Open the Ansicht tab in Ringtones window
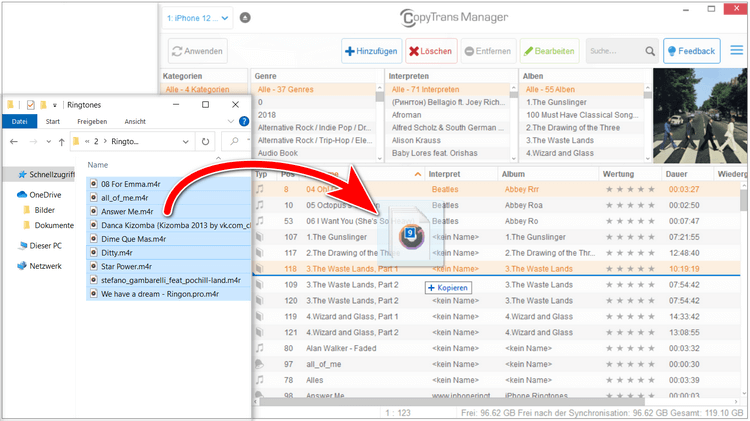 pos(135,122)
